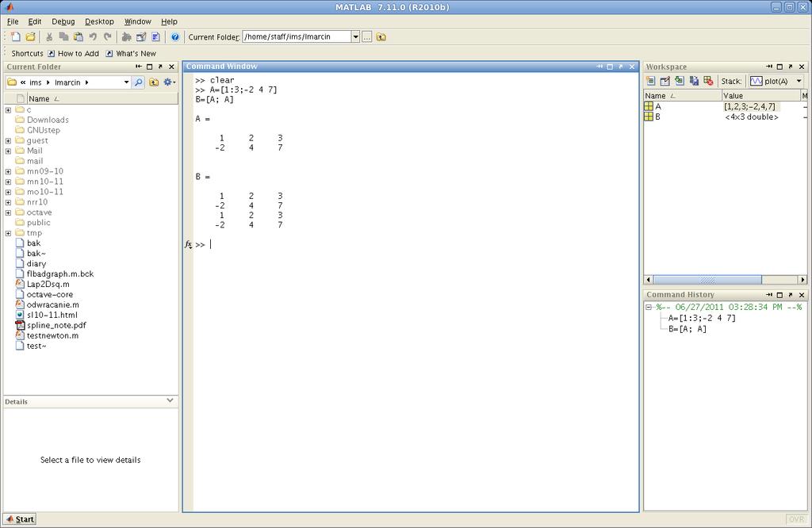
Task: Search the Current Folder with magnifier icon
Action: tap(138, 82)
